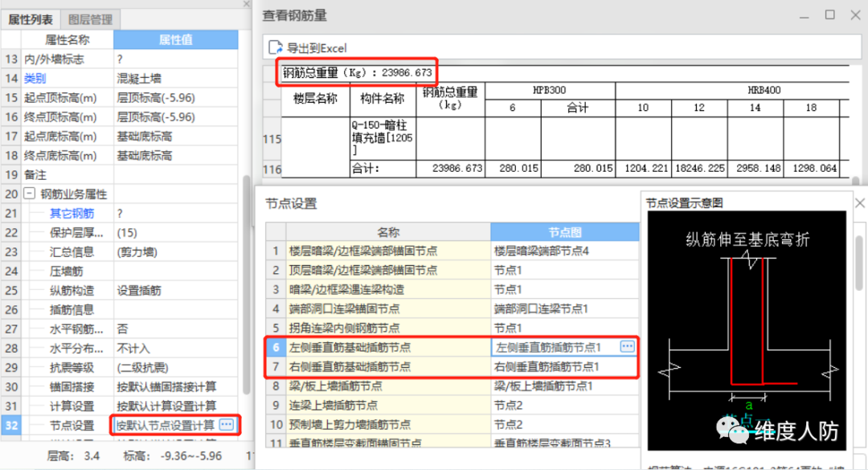Select row 拐角连梁内侧钢筋节点
Viewport: 868px width, 470px height.
tap(452, 328)
